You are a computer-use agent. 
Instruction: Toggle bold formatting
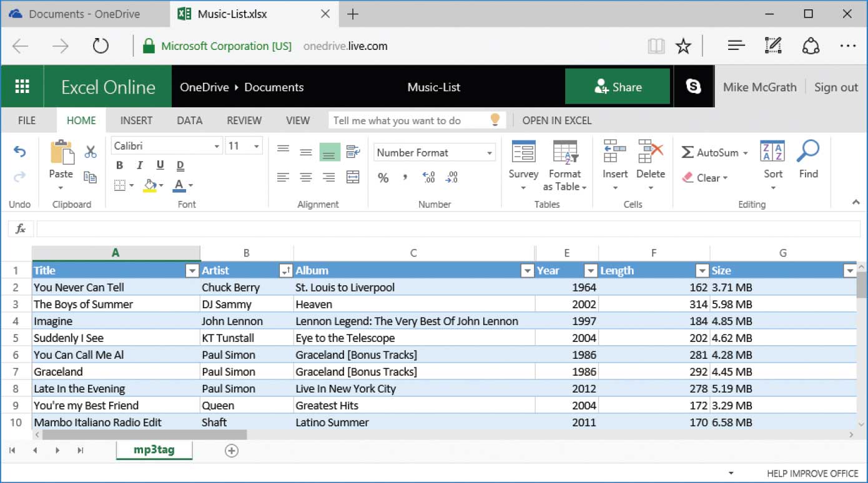(x=119, y=165)
